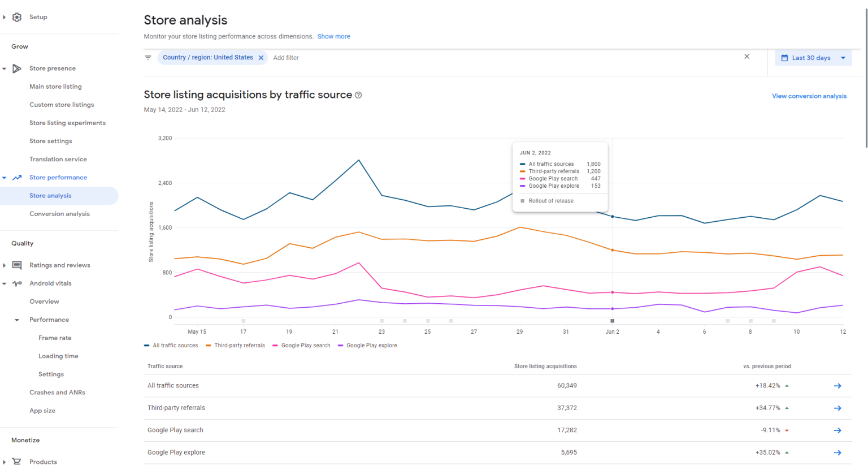Image resolution: width=868 pixels, height=465 pixels.
Task: Open the Setup section gear icon
Action: (x=16, y=17)
